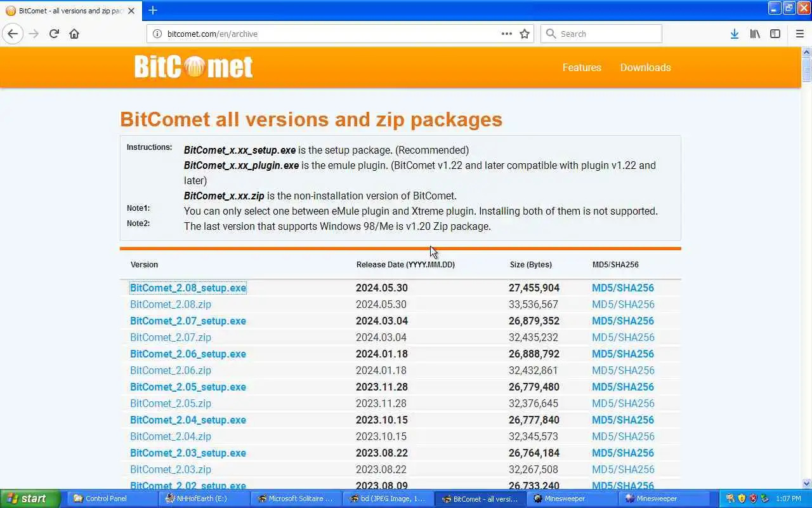Download BitComet_2.04.zip
Viewport: 812px width, 508px height.
[x=171, y=436]
